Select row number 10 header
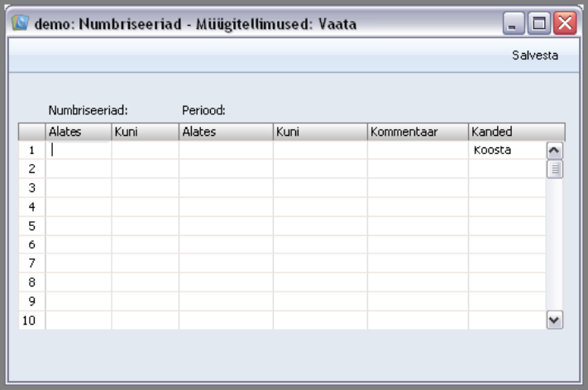This screenshot has width=588, height=390. [x=32, y=320]
